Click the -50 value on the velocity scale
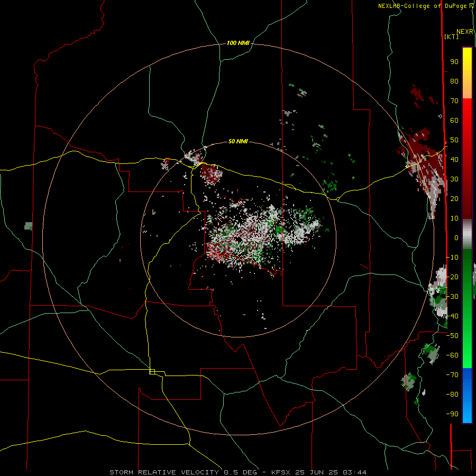The image size is (476, 476). click(x=452, y=336)
